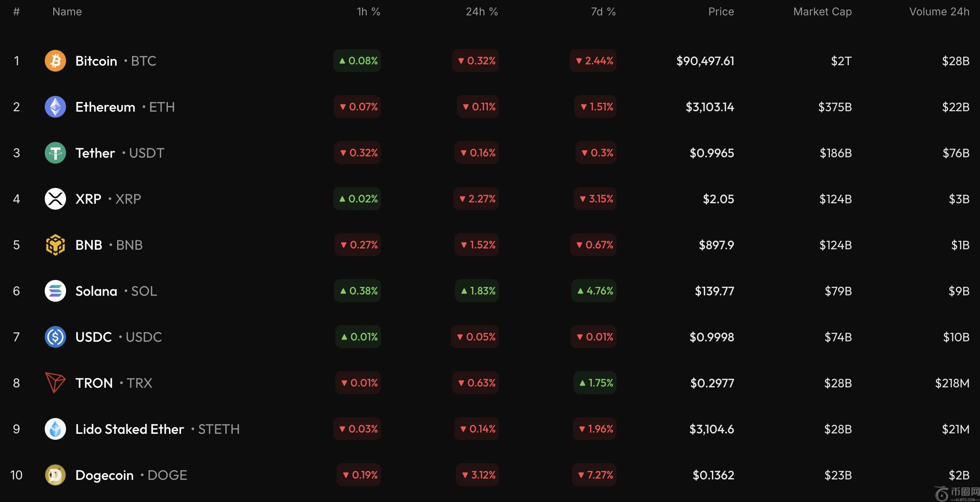Click the Solana logo icon

[x=55, y=291]
